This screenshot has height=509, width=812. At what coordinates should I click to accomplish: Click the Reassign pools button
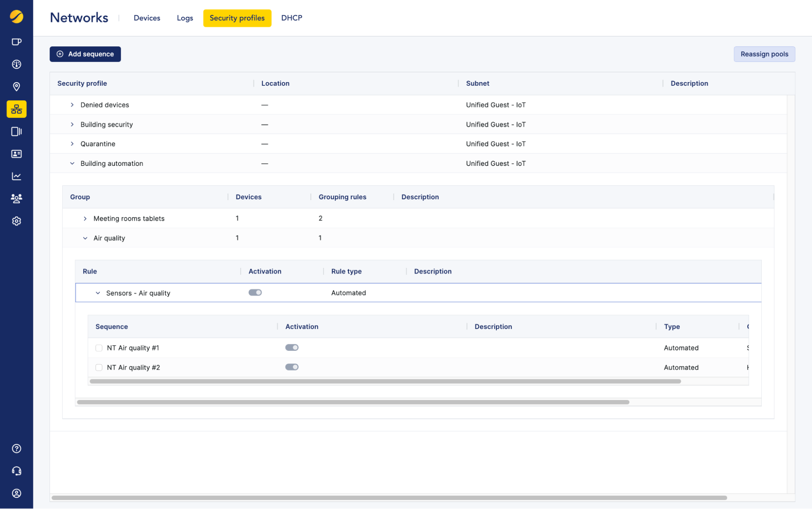tap(764, 54)
